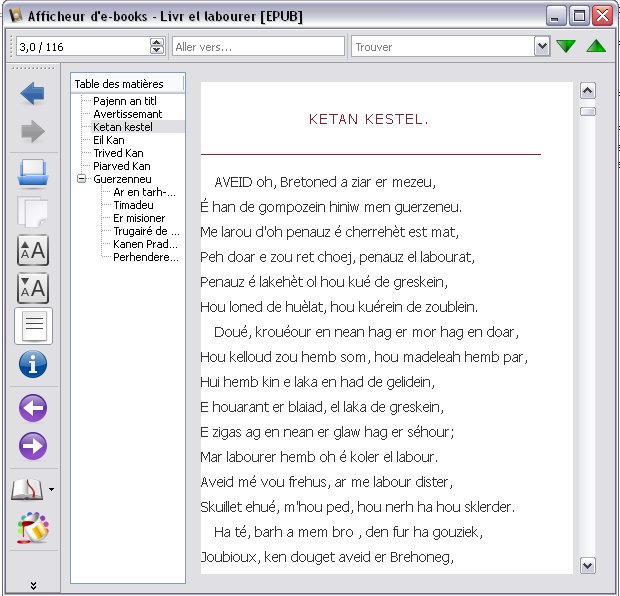
Task: Select Eil Kan in table of contents
Action: pyautogui.click(x=109, y=140)
